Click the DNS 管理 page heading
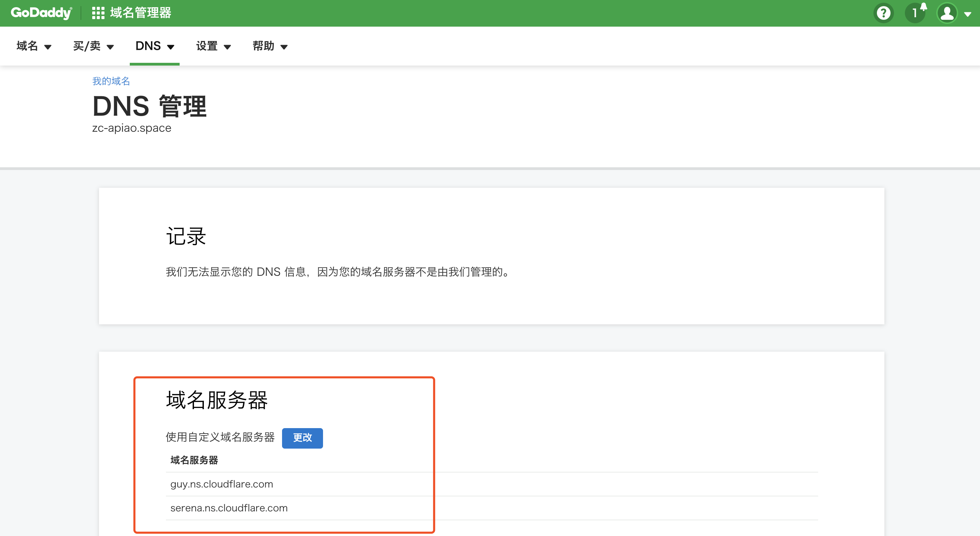The image size is (980, 536). pyautogui.click(x=150, y=106)
